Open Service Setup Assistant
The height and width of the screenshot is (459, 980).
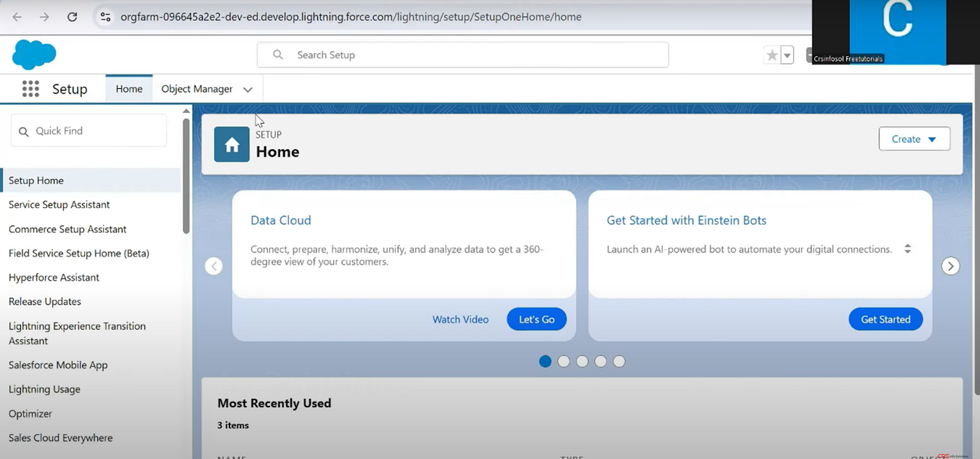tap(59, 204)
